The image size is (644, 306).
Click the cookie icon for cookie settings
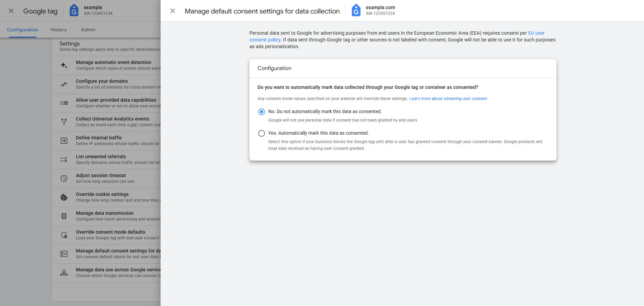[x=64, y=197]
